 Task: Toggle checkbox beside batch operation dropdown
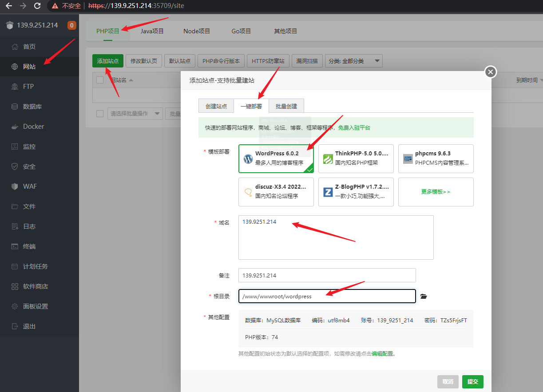pyautogui.click(x=100, y=114)
